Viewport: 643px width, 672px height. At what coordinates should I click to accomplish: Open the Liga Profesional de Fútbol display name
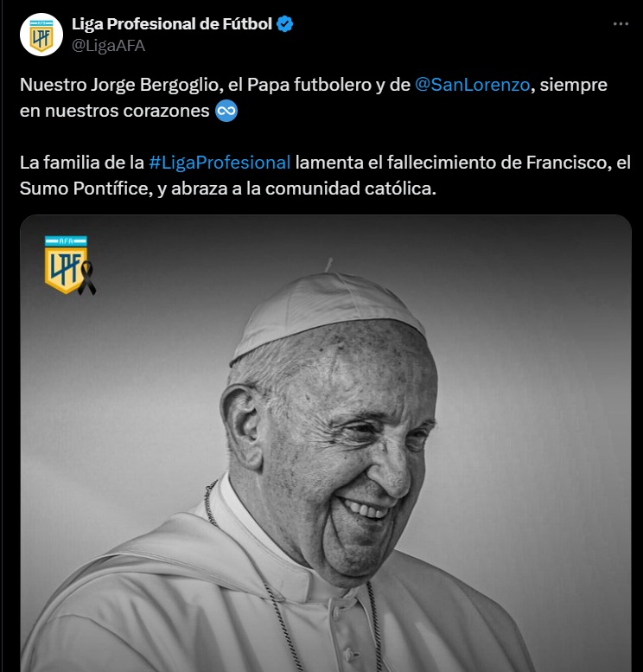pos(172,24)
